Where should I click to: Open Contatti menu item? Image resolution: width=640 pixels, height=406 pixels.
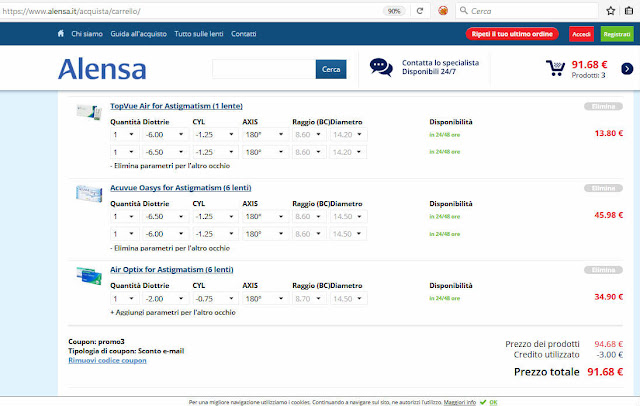coord(244,34)
